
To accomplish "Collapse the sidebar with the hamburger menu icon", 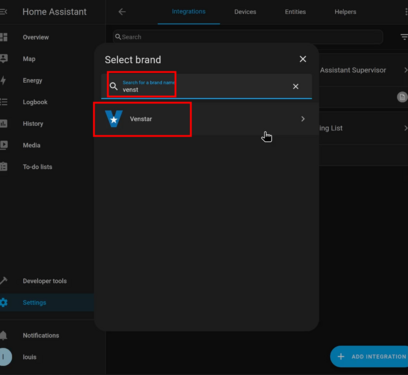I will (x=3, y=12).
